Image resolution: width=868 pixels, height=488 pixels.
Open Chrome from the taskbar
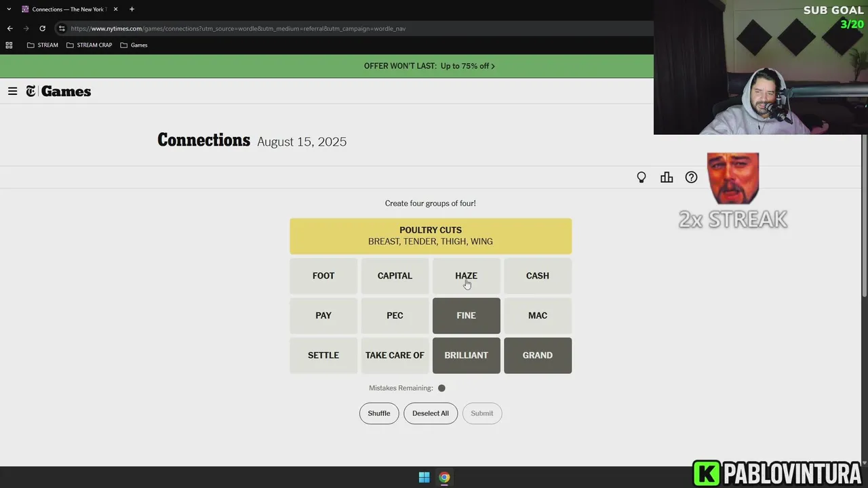pos(444,477)
